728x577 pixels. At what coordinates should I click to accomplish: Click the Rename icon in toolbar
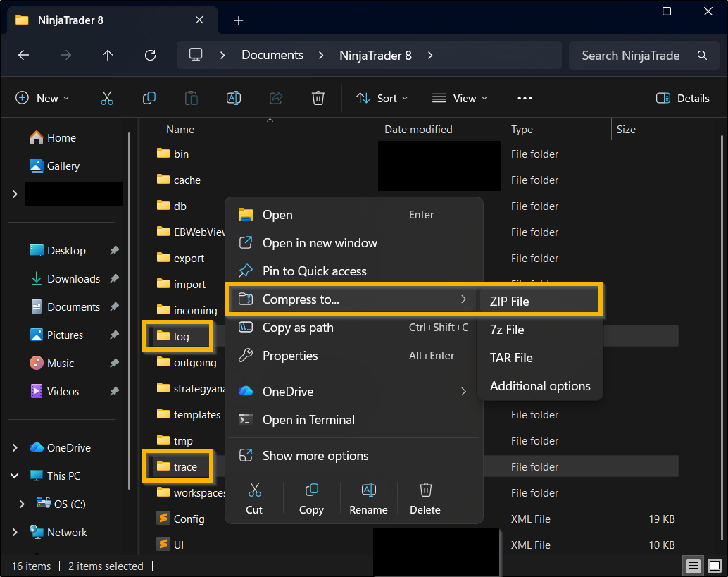[234, 98]
